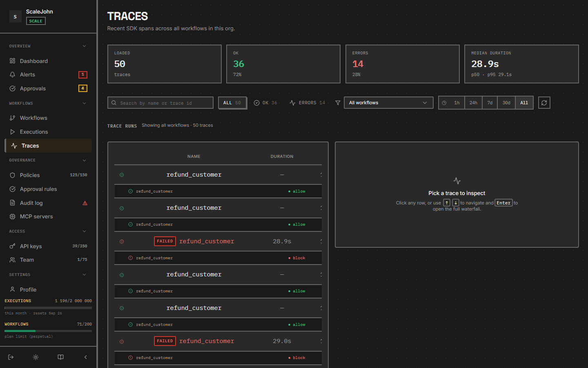
Task: Click the search by name field
Action: pos(160,103)
